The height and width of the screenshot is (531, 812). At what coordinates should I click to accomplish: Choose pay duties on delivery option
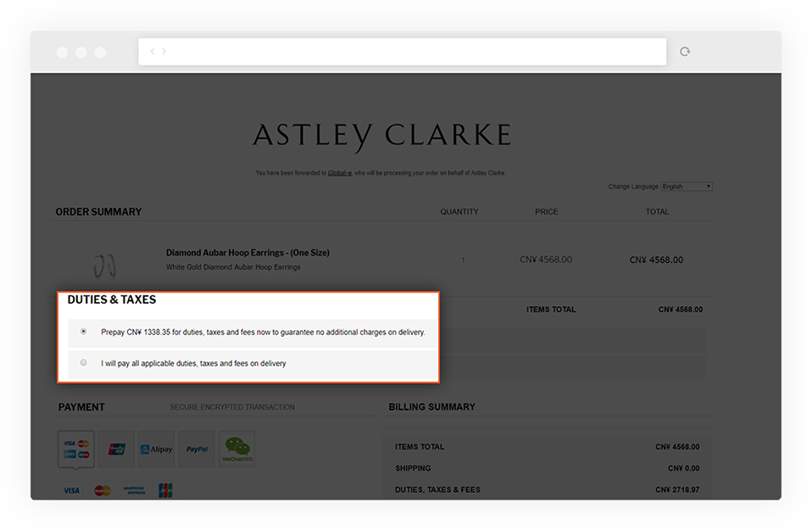click(x=83, y=363)
